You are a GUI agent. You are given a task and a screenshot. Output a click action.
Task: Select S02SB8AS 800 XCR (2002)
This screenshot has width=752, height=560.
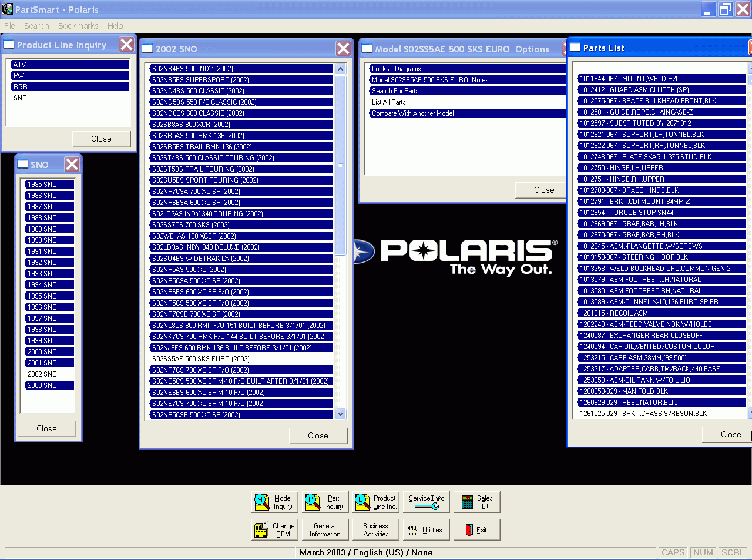point(241,125)
